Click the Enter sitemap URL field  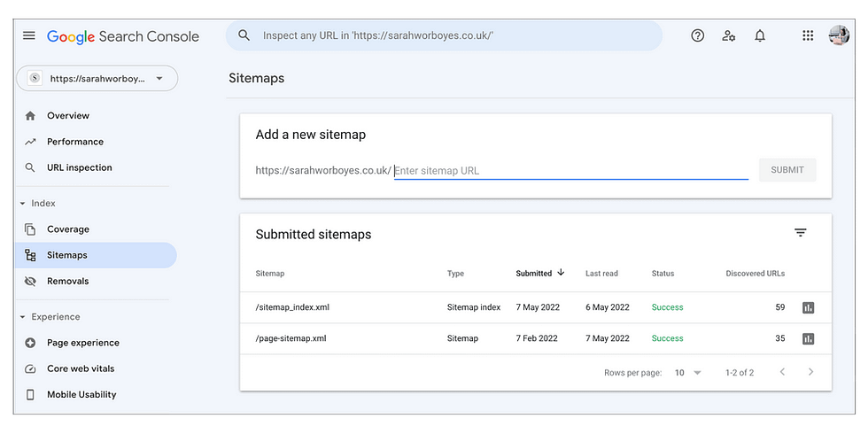570,171
